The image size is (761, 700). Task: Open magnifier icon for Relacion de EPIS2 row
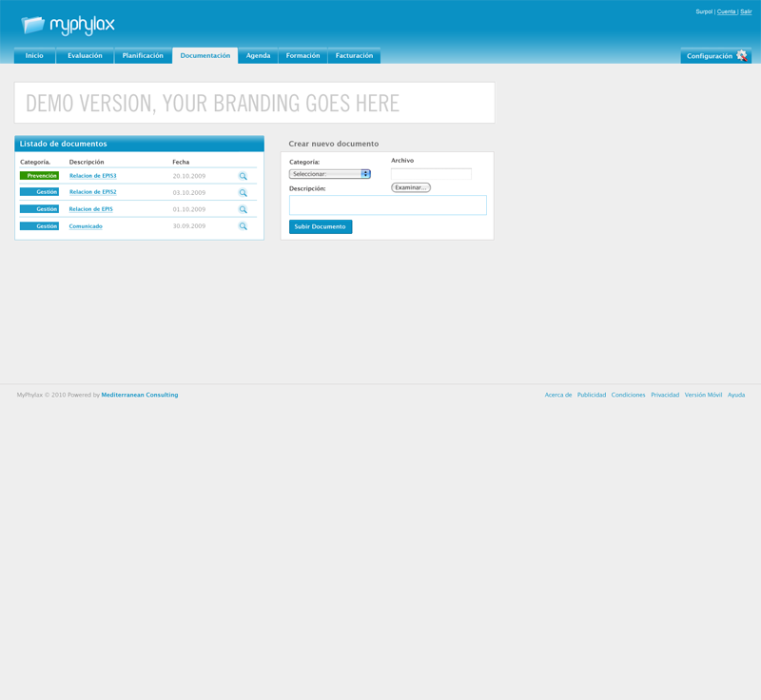click(243, 193)
